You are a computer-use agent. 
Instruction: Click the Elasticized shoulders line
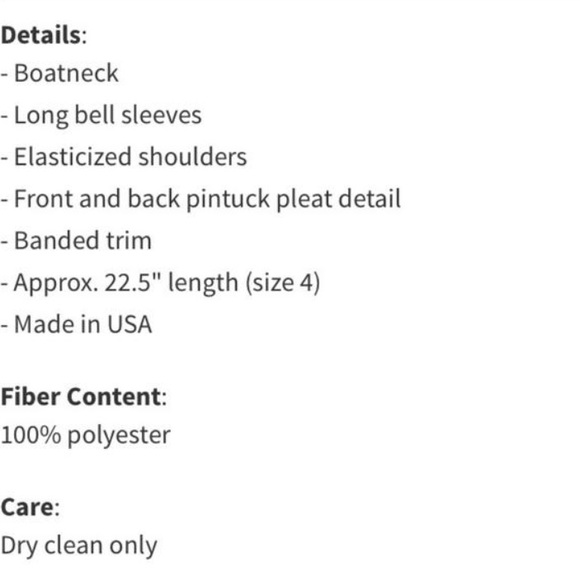tap(124, 157)
